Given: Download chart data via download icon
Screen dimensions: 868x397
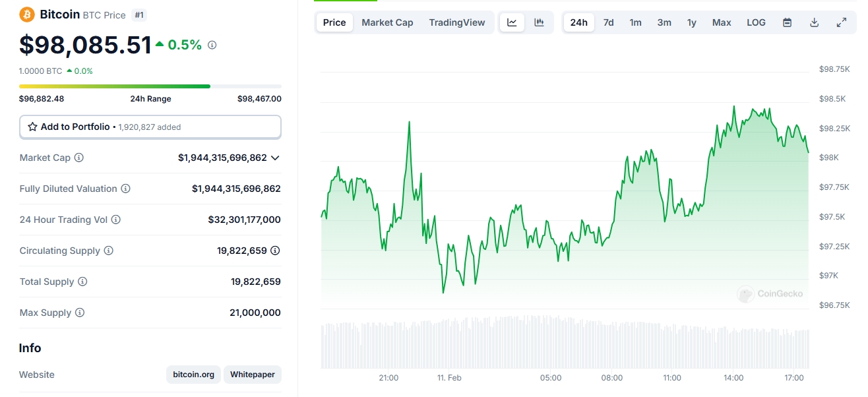Looking at the screenshot, I should click(x=814, y=22).
